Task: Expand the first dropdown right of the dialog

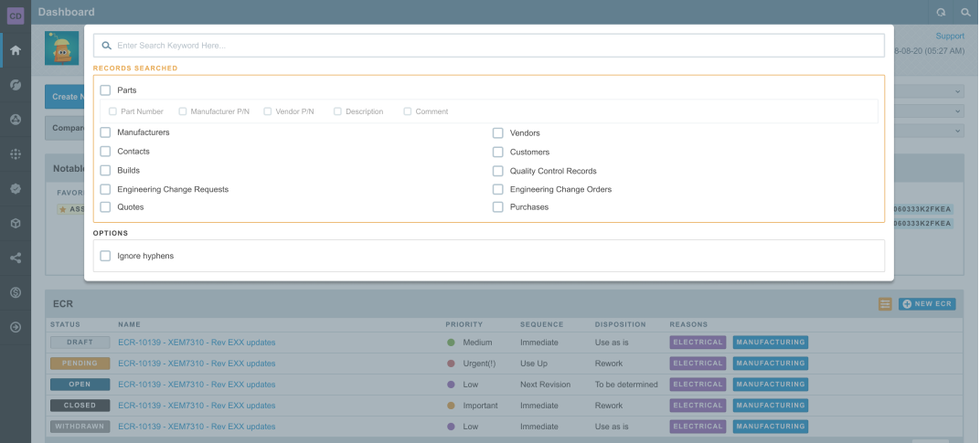Action: click(x=928, y=91)
